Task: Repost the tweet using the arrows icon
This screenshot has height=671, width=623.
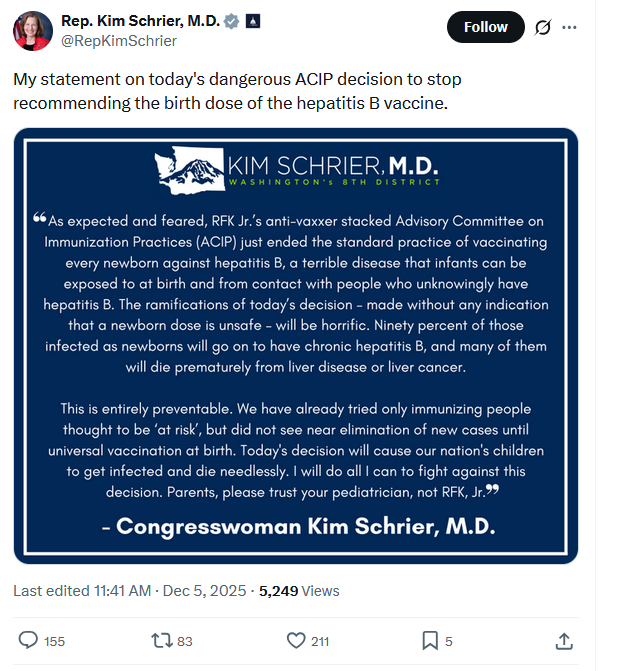Action: point(158,640)
